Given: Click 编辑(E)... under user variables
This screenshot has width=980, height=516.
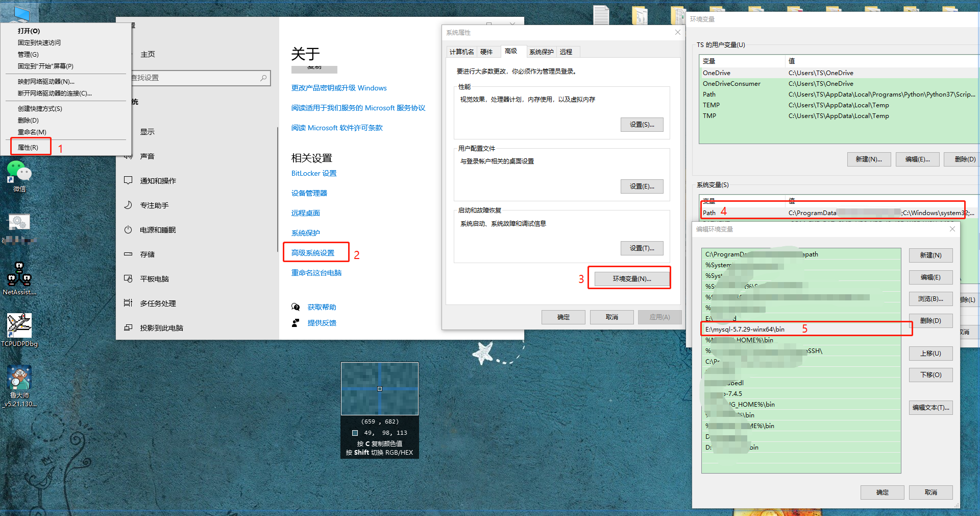Looking at the screenshot, I should pyautogui.click(x=917, y=159).
